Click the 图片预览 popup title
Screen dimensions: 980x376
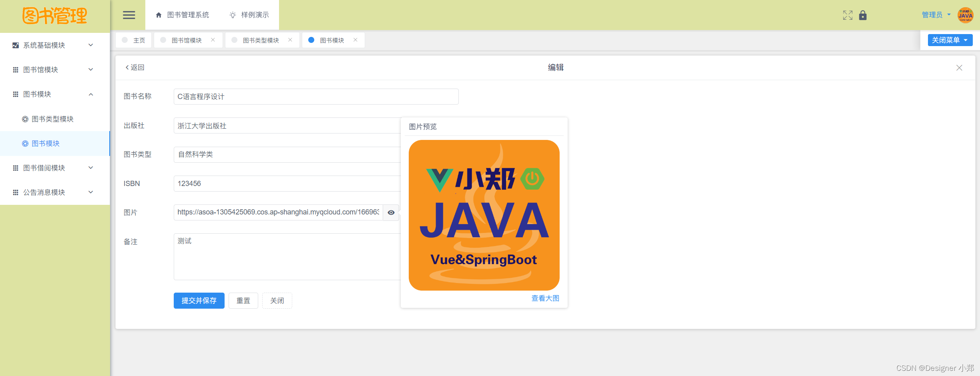point(423,127)
